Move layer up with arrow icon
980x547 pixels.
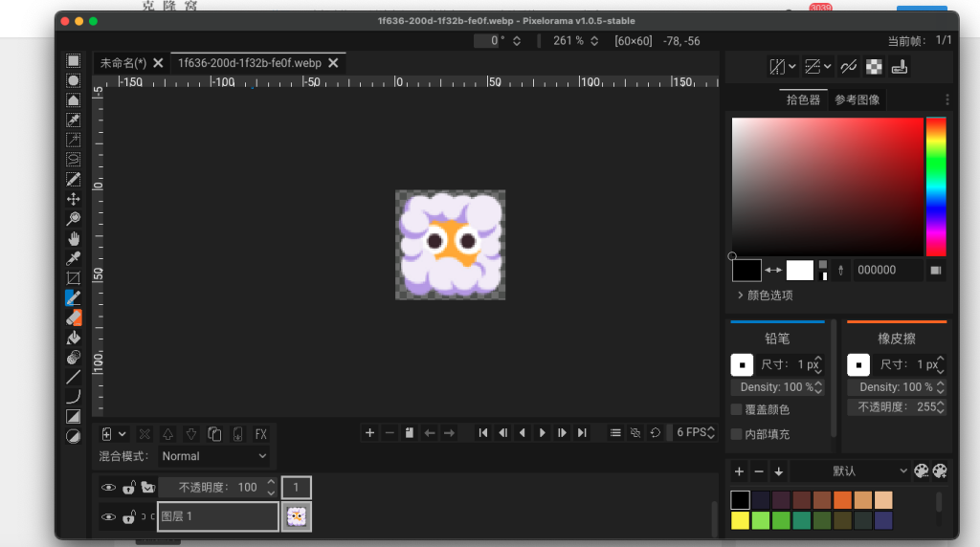[x=167, y=434]
